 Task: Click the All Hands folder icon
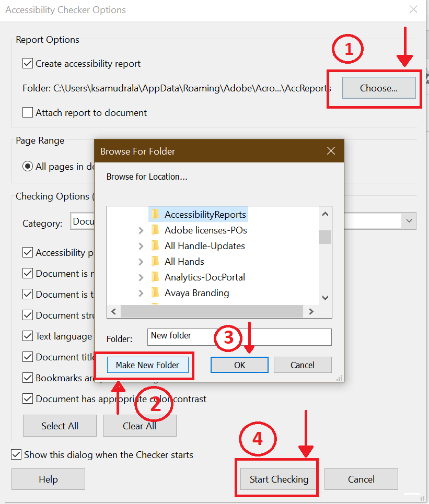155,261
